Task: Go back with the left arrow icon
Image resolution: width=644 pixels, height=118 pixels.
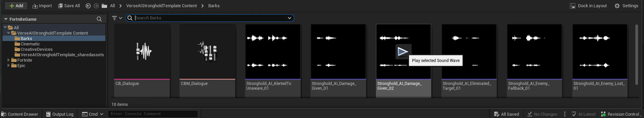Action: click(x=88, y=6)
